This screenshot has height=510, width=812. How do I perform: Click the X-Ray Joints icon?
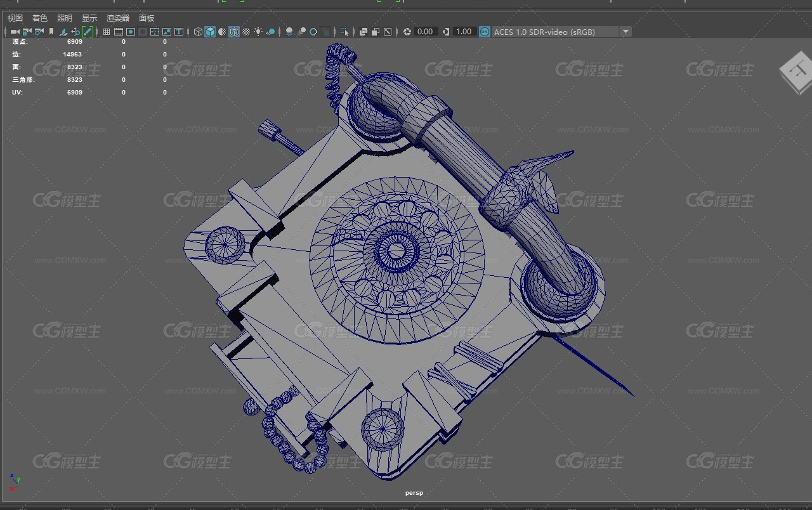(x=388, y=32)
